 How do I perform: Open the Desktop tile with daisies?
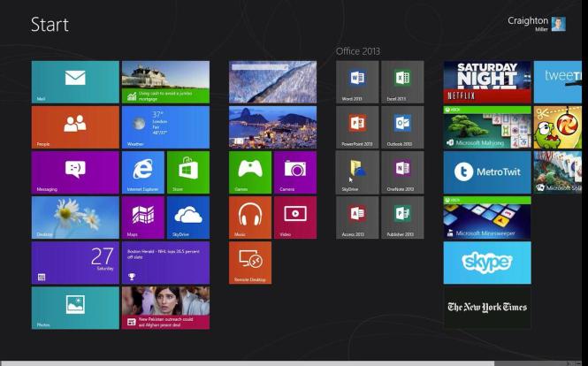[x=75, y=217]
